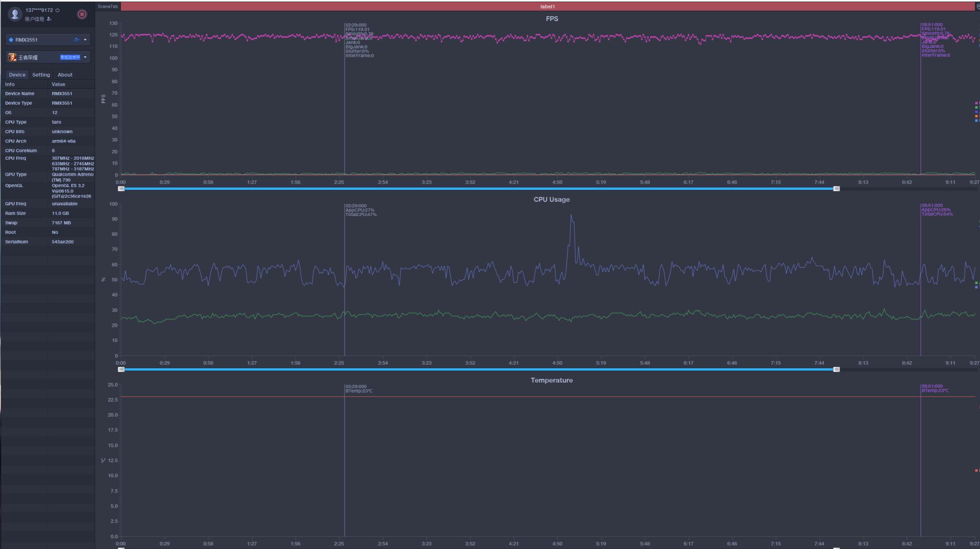The height and width of the screenshot is (549, 980).
Task: Stop recording with the red stop button
Action: click(82, 14)
